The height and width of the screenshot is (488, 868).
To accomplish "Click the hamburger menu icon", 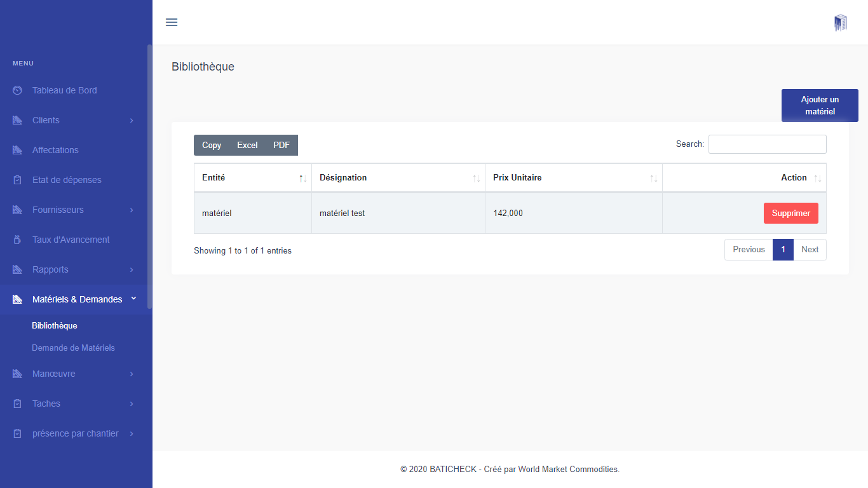I will click(x=172, y=22).
